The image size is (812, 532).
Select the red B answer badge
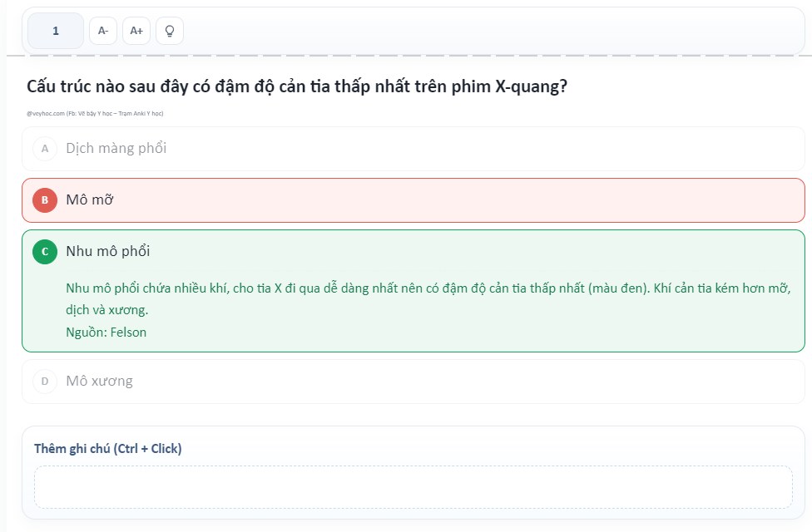[45, 200]
